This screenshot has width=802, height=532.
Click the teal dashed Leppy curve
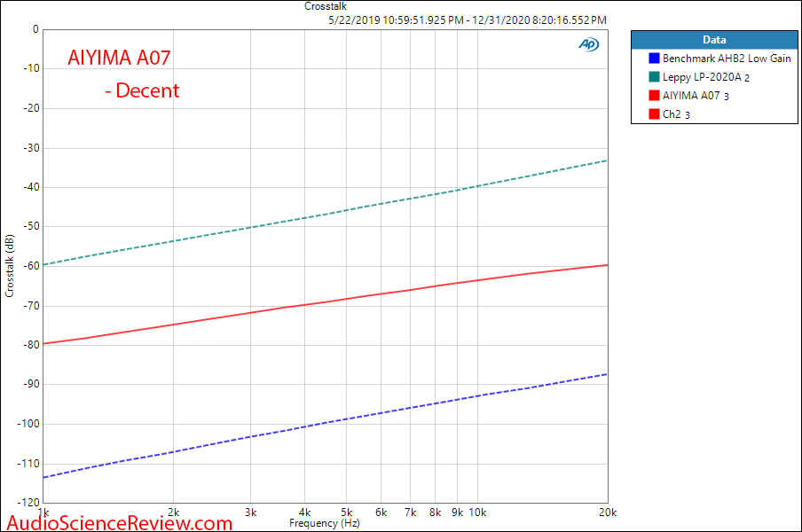[x=326, y=213]
